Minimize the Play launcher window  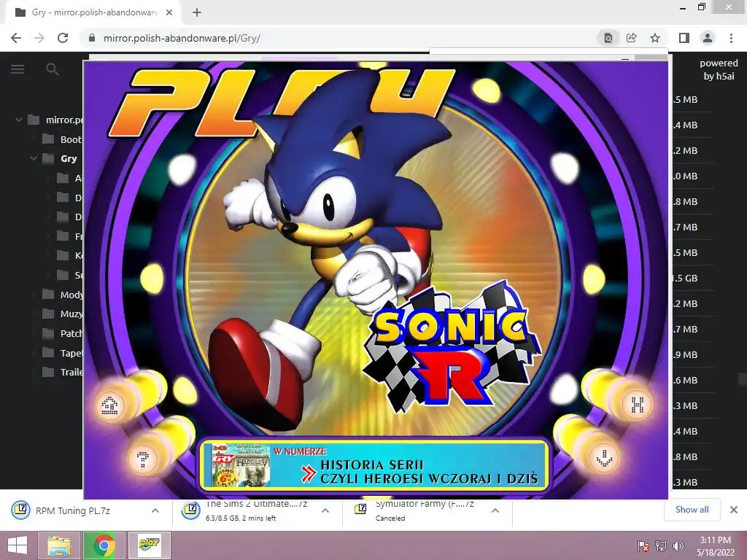625,58
